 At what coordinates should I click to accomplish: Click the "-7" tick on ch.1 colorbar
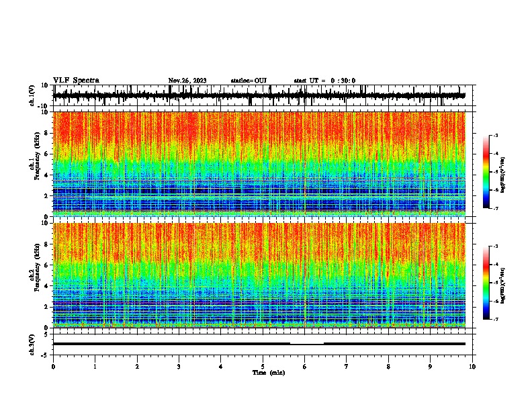tap(495, 208)
